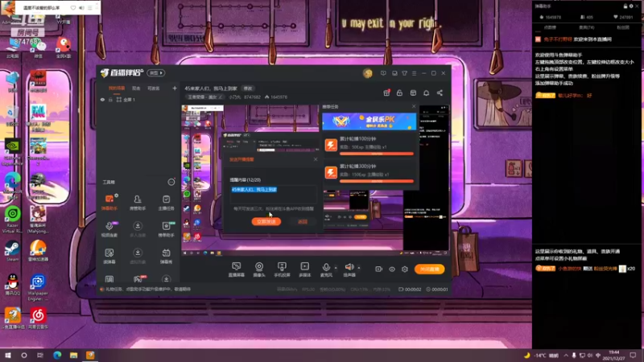Image resolution: width=644 pixels, height=362 pixels.
Task: Toggle the lock on 全屏 1 source
Action: (110, 100)
